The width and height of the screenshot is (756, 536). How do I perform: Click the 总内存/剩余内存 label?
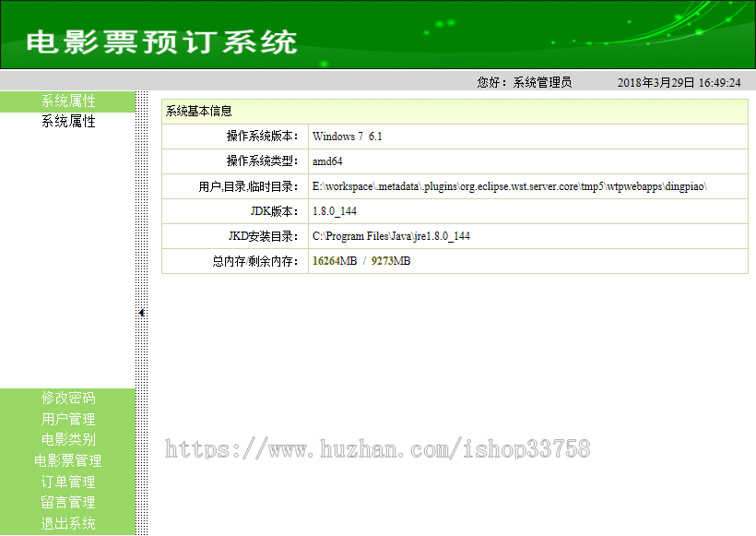(255, 261)
